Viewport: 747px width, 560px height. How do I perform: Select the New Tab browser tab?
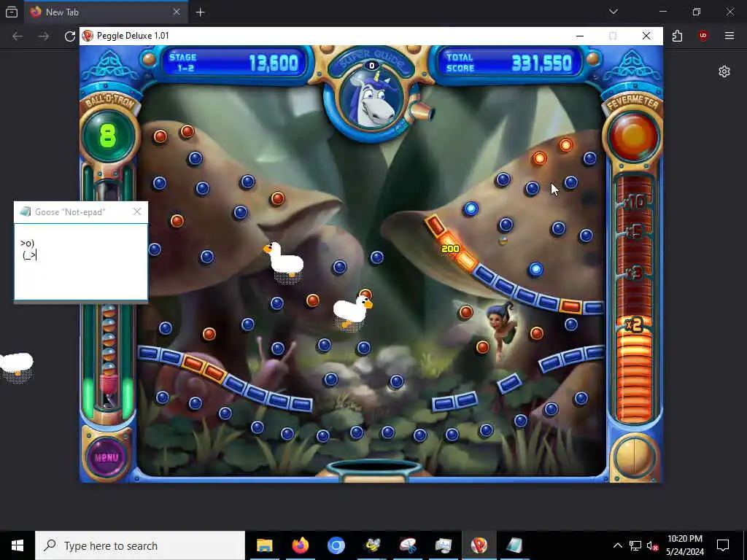point(107,12)
